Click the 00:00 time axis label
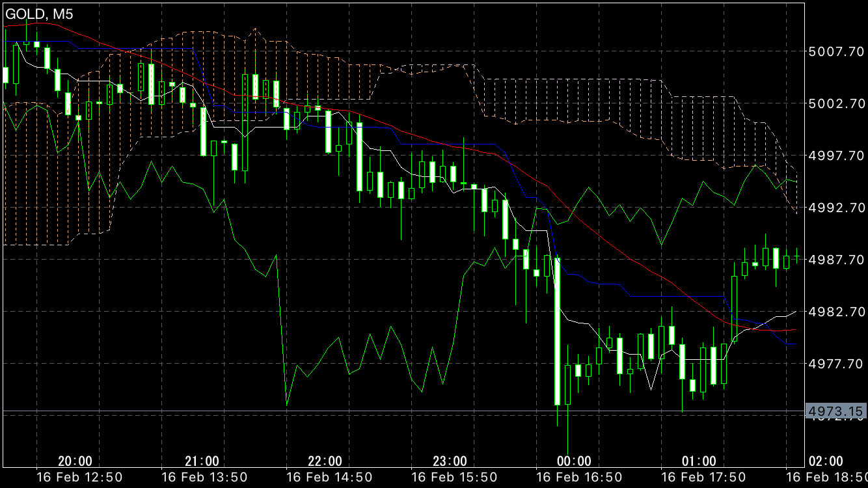 pos(574,461)
